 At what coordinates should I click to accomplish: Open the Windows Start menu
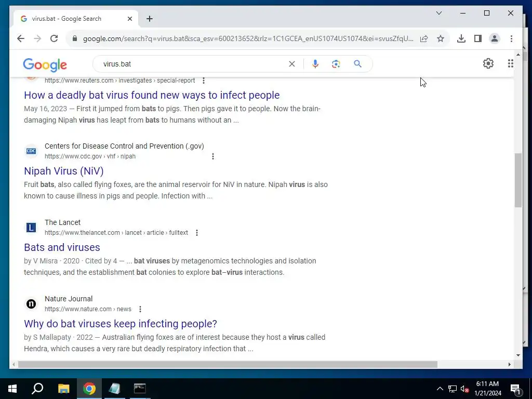coord(12,389)
